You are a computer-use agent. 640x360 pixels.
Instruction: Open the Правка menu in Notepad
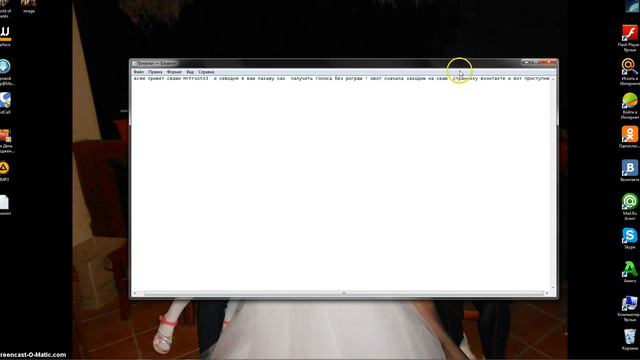pos(155,72)
